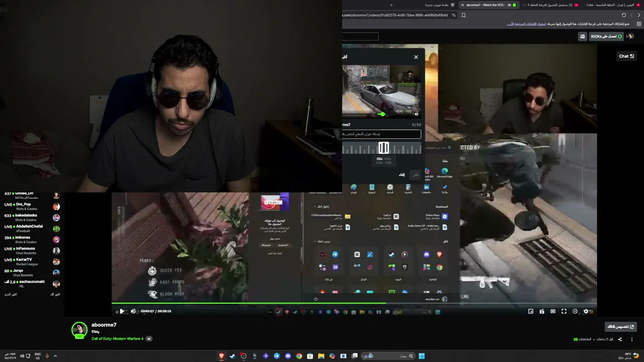644x362 pixels.
Task: Switch to the new tab with shield icon
Action: coord(439,5)
